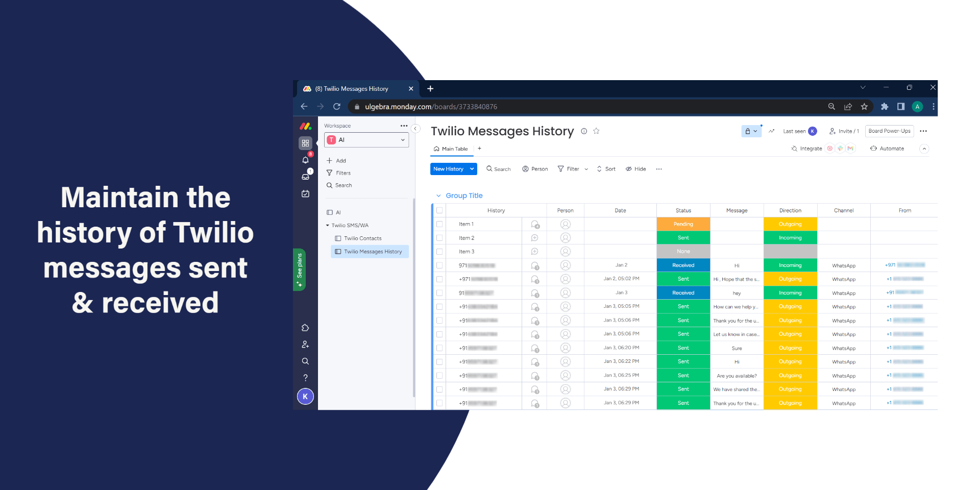
Task: Open conversation bubble for Item 2
Action: tap(534, 238)
